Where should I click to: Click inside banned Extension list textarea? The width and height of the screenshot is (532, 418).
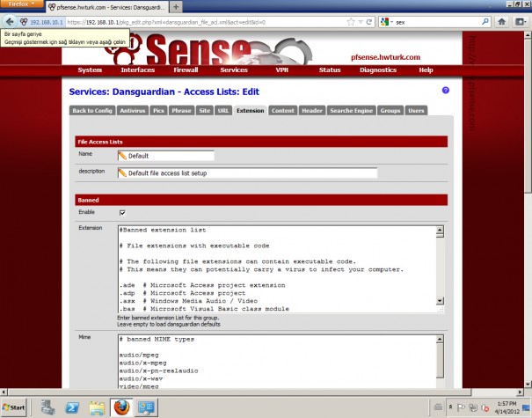(277, 269)
